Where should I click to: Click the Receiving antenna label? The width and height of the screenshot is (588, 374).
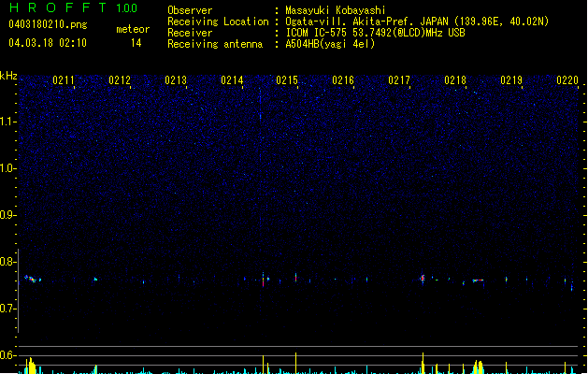pyautogui.click(x=215, y=44)
